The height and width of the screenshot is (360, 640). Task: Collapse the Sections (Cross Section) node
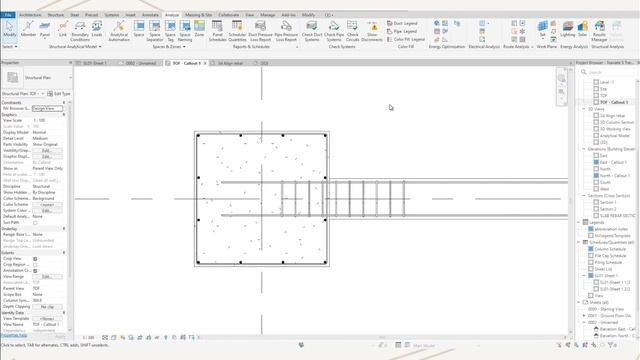click(x=584, y=196)
